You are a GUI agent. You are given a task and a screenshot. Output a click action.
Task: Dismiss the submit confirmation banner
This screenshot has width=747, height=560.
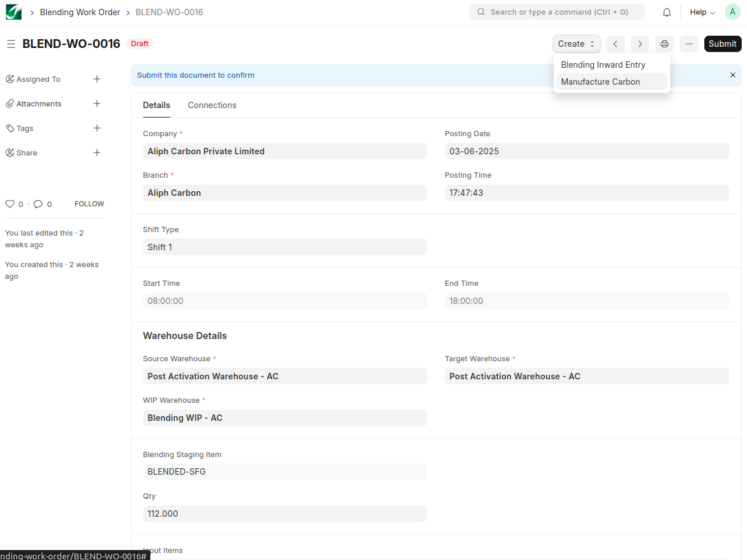(x=732, y=75)
